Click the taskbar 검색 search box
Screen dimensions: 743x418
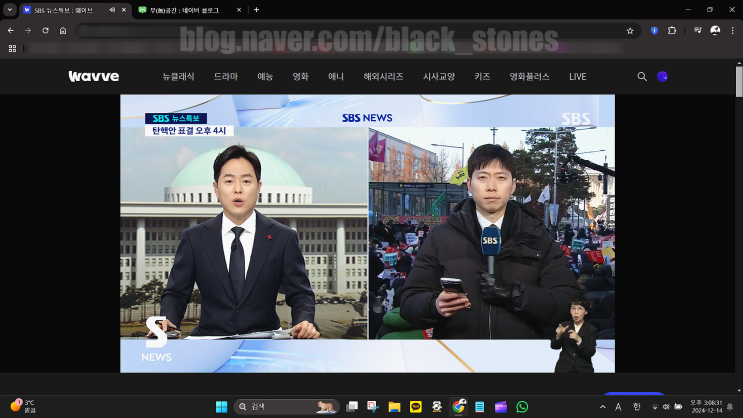[x=287, y=407]
